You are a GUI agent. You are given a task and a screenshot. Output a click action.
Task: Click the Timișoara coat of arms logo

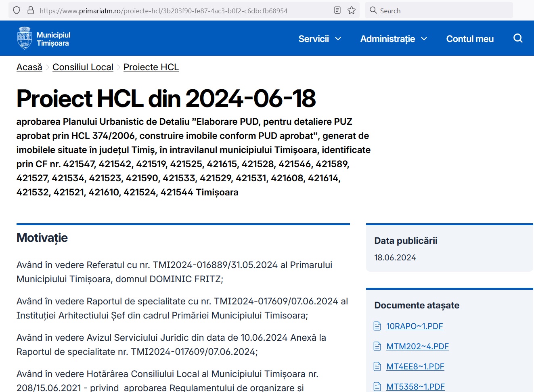[25, 38]
